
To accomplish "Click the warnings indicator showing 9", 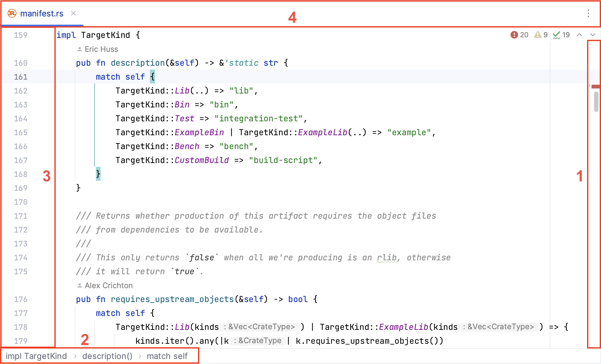I will pos(541,35).
